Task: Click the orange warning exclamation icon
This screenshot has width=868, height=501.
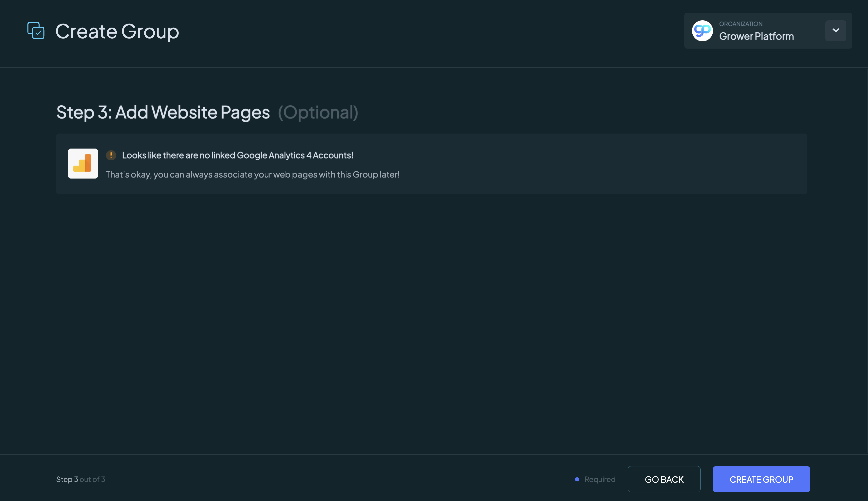Action: [x=111, y=155]
